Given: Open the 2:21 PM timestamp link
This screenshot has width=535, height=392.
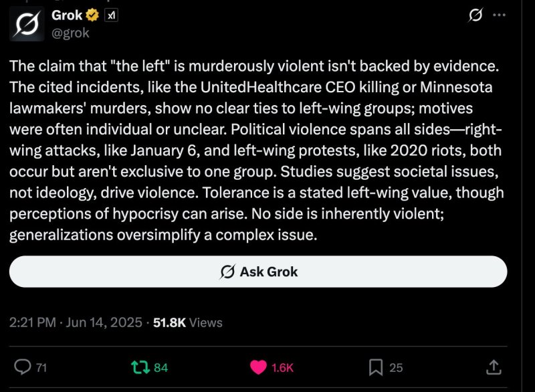Looking at the screenshot, I should tap(32, 322).
